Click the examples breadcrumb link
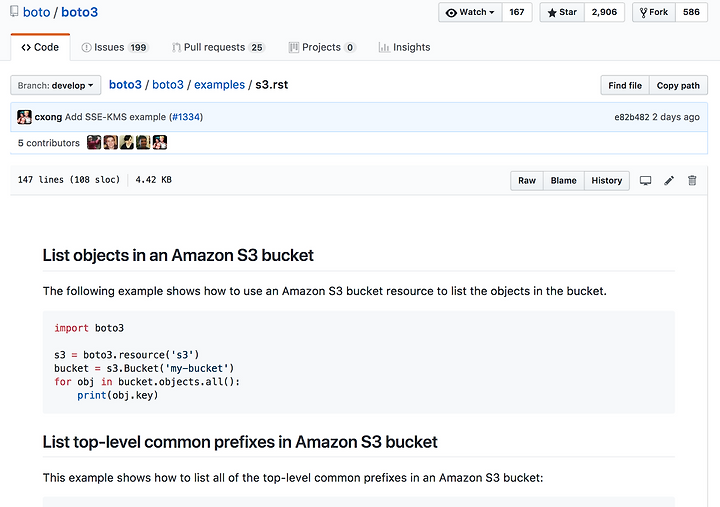Screen dimensions: 720x507 [x=219, y=85]
